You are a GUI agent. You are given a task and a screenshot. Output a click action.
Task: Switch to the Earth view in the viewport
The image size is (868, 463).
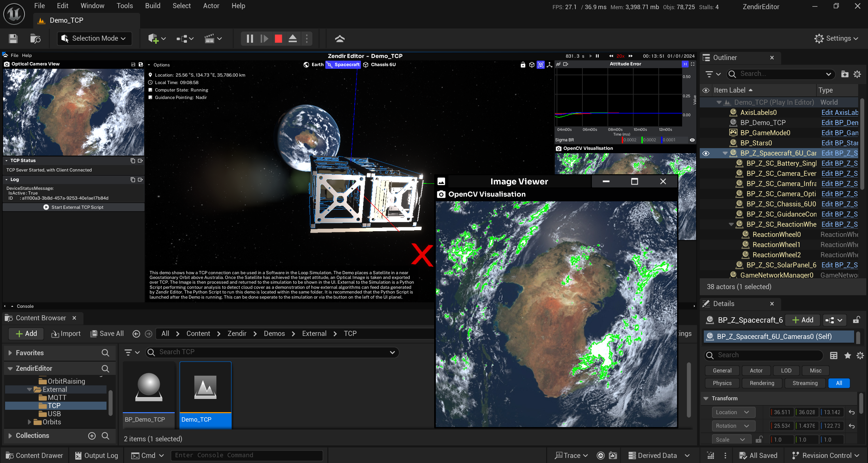[313, 64]
